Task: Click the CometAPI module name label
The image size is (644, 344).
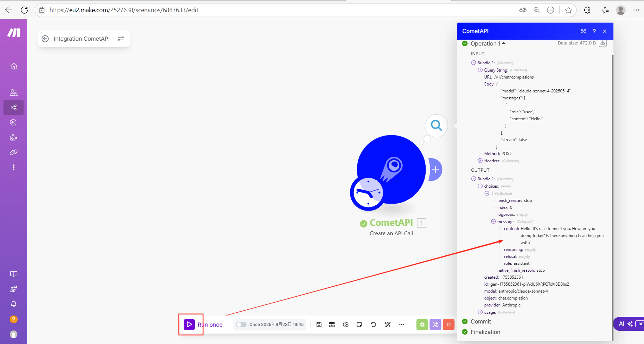Action: [391, 223]
